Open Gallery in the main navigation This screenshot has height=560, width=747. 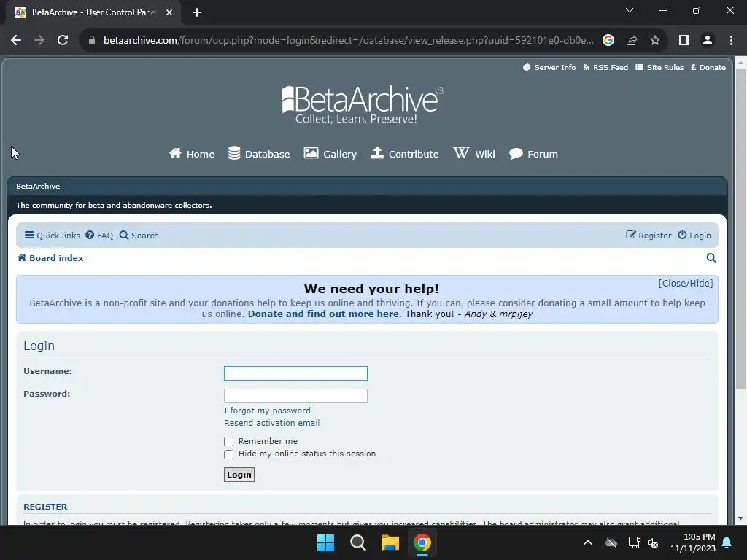pos(330,154)
